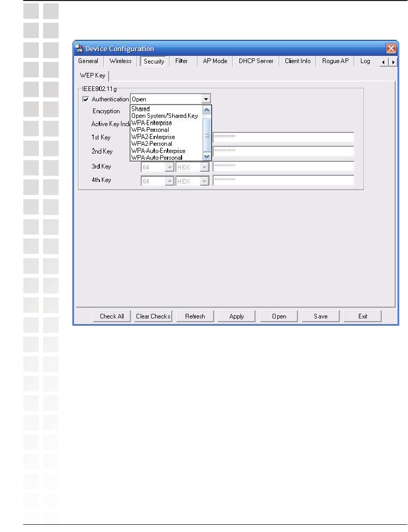This screenshot has height=532, width=408.
Task: Click the Device Configuration title bar icon
Action: 79,49
